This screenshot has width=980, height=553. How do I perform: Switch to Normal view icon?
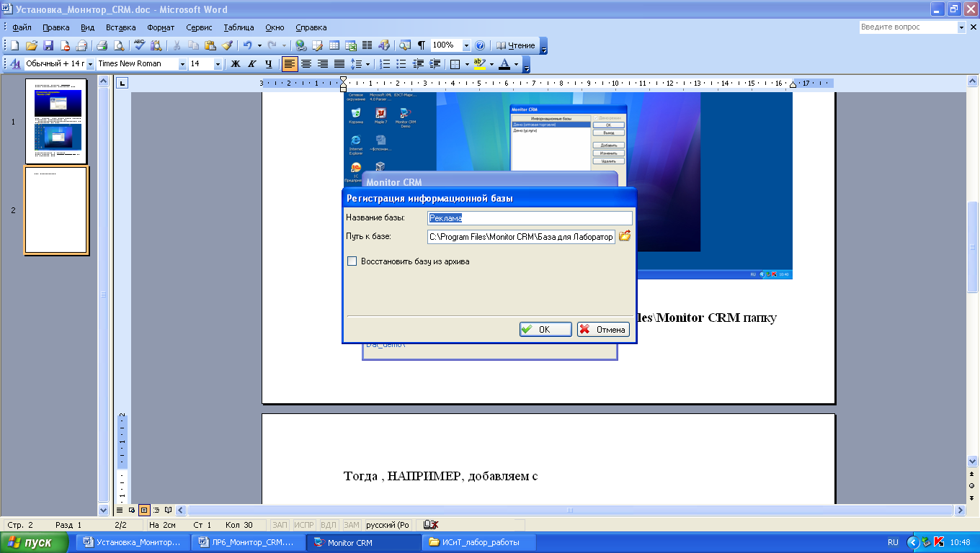(x=120, y=510)
